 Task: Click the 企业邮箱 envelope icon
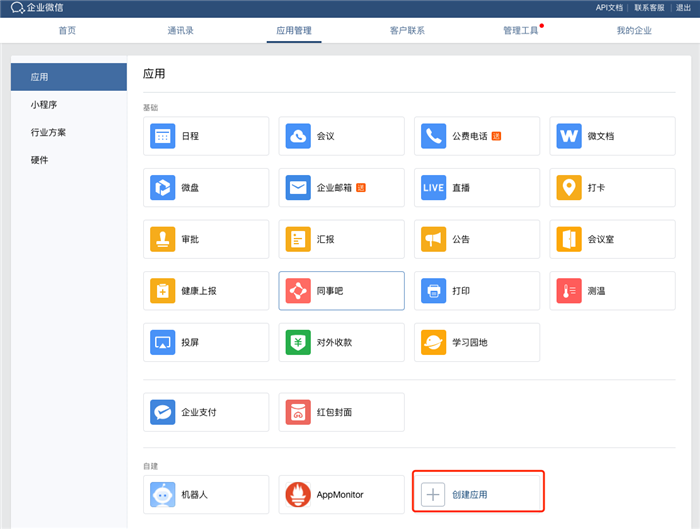pyautogui.click(x=299, y=187)
